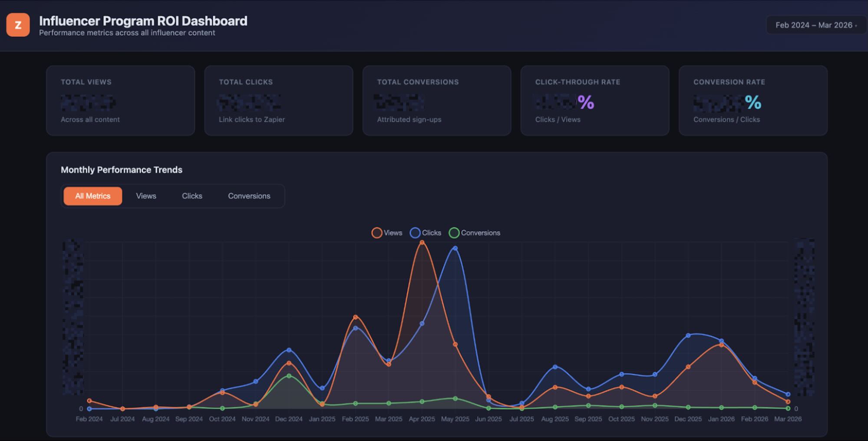The height and width of the screenshot is (441, 868).
Task: Click the Total Conversions summary card
Action: tap(436, 100)
